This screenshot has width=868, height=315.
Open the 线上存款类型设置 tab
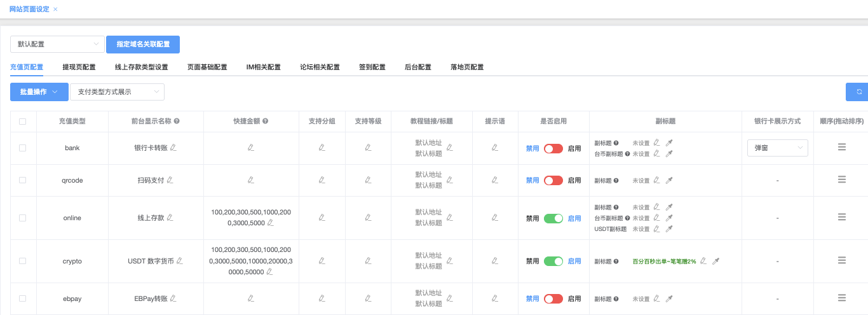coord(141,67)
